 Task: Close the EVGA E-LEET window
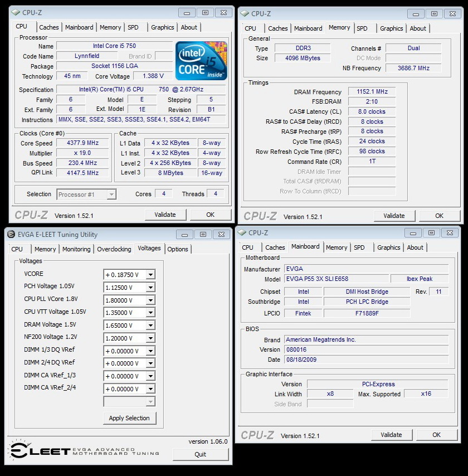pyautogui.click(x=222, y=235)
